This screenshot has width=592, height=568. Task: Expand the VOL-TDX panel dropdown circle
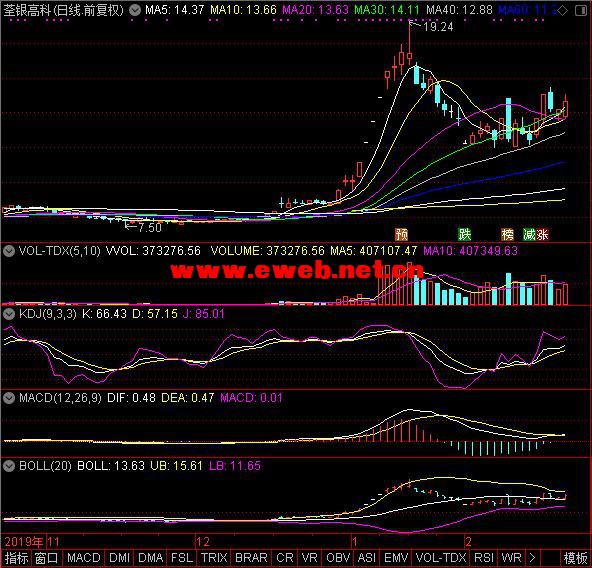pyautogui.click(x=9, y=251)
